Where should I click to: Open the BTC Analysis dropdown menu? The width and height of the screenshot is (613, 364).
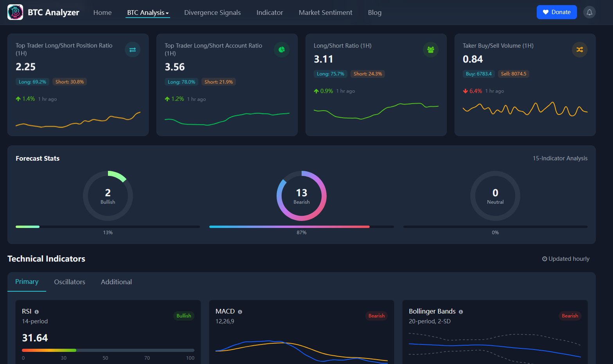147,12
